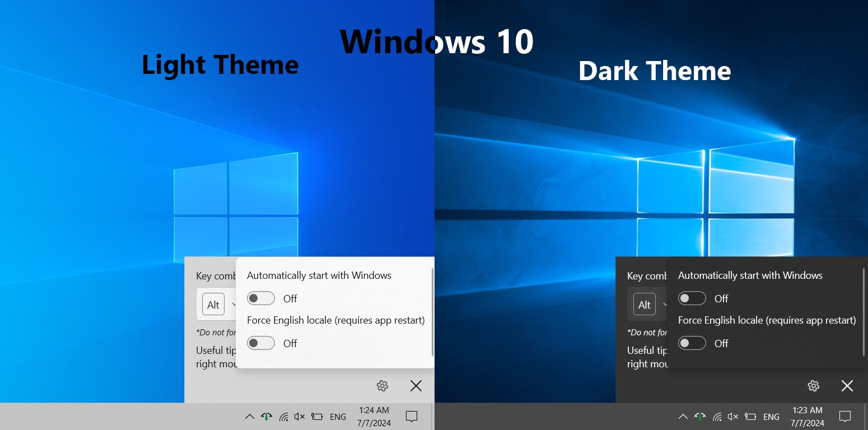Screen dimensions: 868x430
Task: Open Wi-Fi network flyout on dark taskbar
Action: (717, 417)
